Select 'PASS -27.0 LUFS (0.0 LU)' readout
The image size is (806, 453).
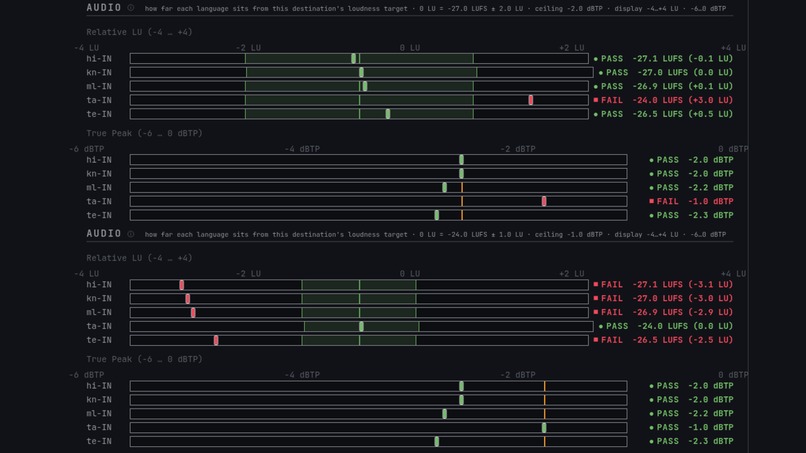(x=666, y=73)
